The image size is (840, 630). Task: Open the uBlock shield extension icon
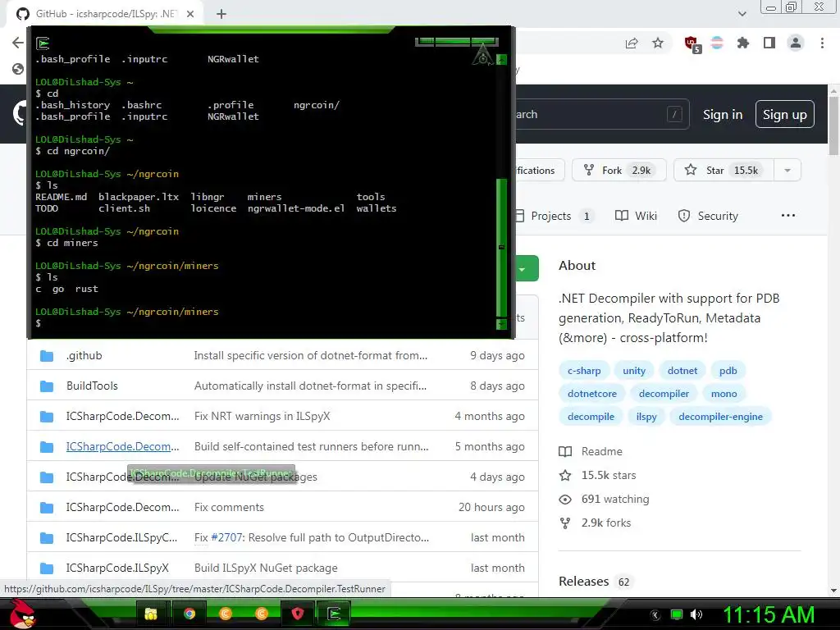[692, 44]
